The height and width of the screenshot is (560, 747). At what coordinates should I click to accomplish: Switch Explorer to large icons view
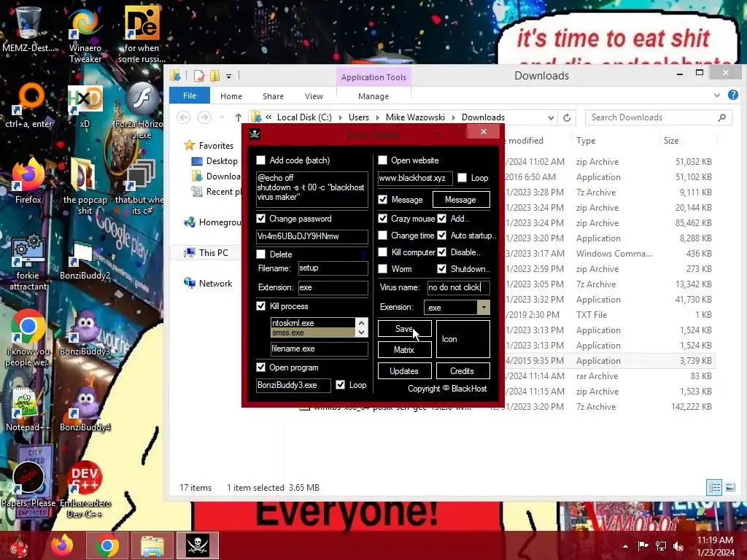click(729, 487)
